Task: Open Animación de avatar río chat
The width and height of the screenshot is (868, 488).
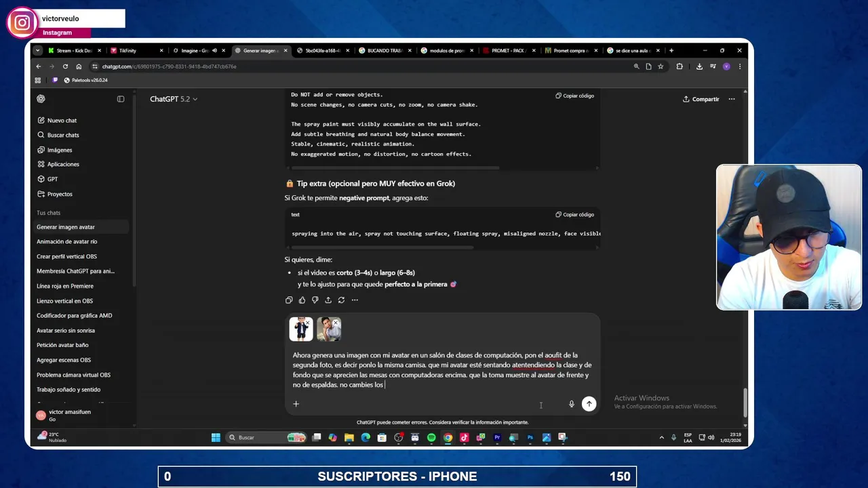Action: (67, 242)
